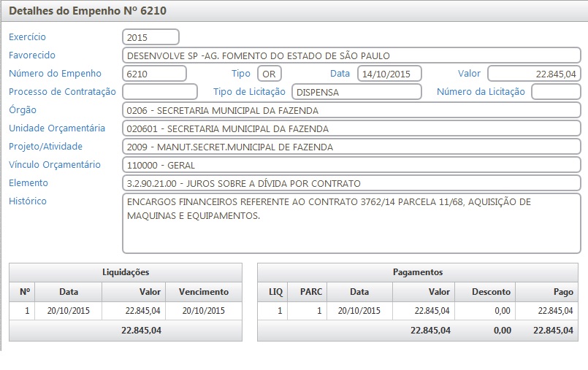Click the Pago cell 22.845,04
The image size is (588, 370).
point(547,311)
